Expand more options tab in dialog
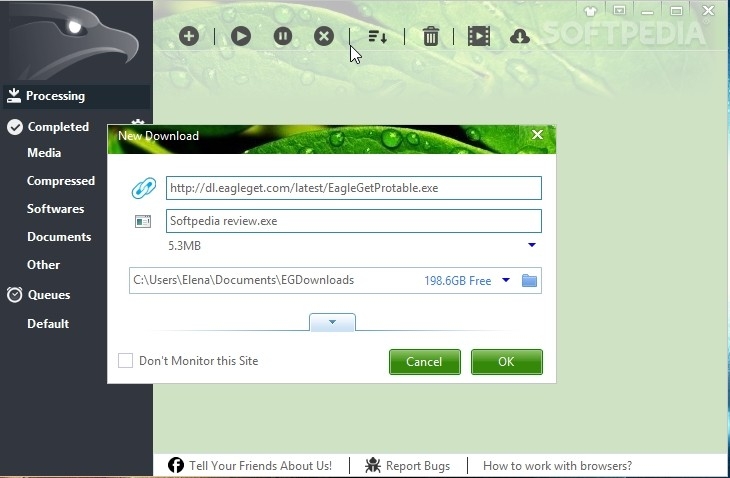 tap(332, 322)
